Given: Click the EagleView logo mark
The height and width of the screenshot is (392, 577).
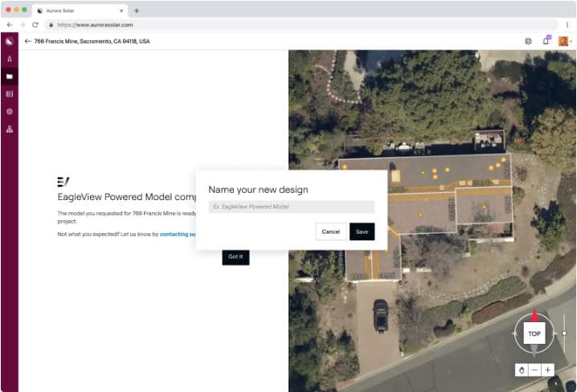Looking at the screenshot, I should pyautogui.click(x=63, y=182).
